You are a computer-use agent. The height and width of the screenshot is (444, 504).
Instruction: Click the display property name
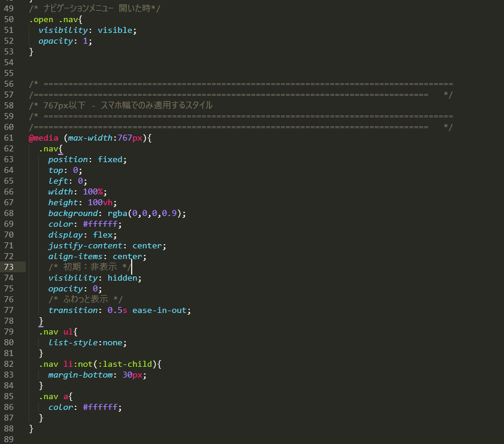pyautogui.click(x=66, y=235)
